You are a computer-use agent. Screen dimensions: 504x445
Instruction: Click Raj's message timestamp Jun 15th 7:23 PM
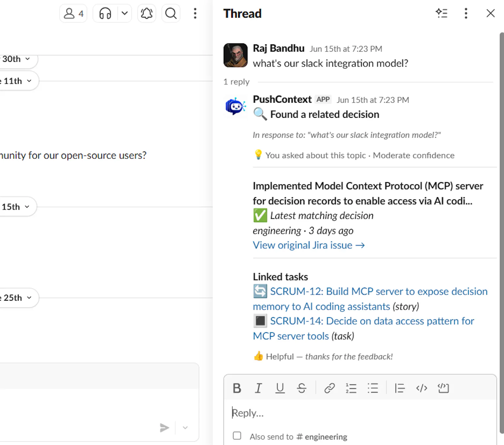pos(346,49)
